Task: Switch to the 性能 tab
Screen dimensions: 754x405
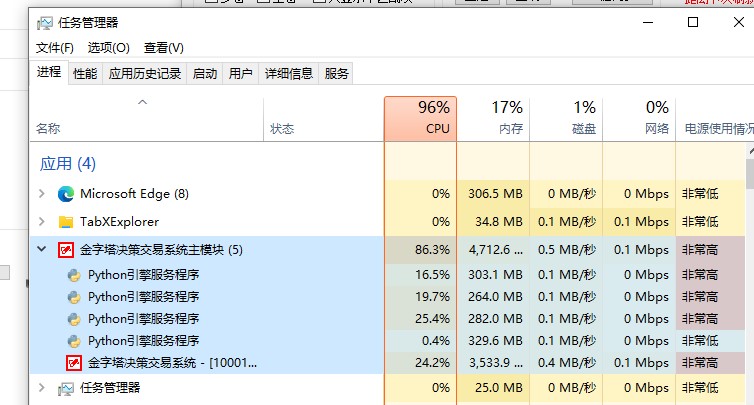Action: 85,74
